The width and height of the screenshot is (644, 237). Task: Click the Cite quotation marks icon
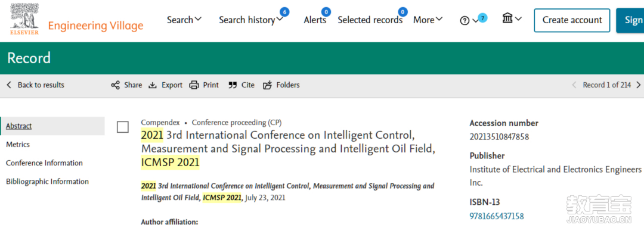click(233, 85)
